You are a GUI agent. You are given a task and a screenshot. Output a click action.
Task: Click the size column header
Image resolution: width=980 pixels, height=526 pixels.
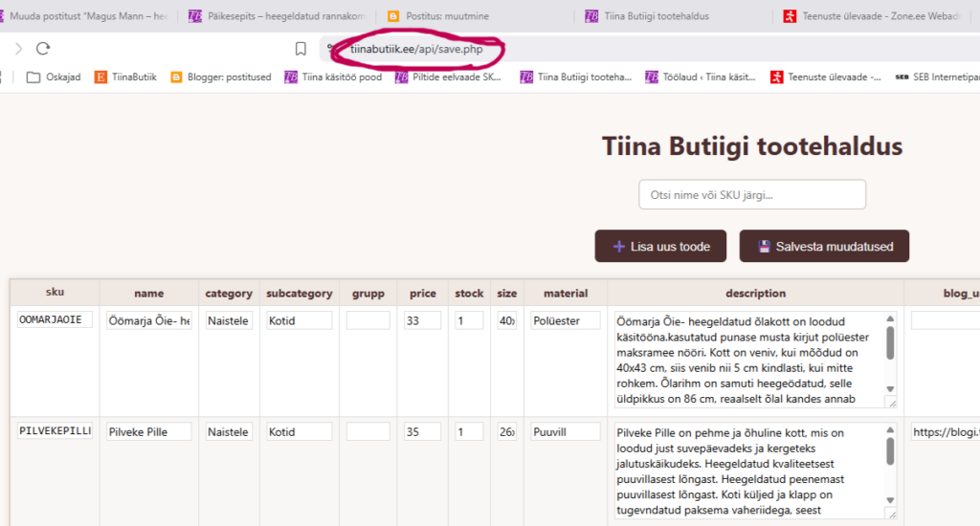(x=507, y=293)
